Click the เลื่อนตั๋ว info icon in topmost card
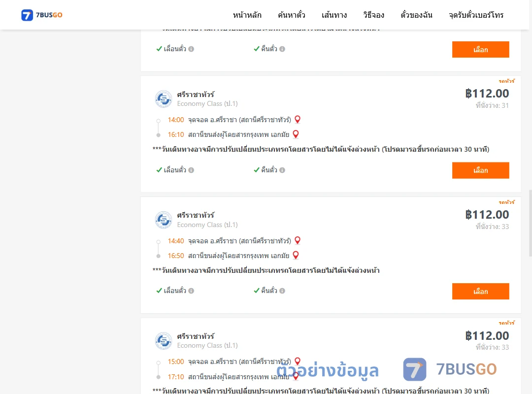Image resolution: width=532 pixels, height=394 pixels. (191, 49)
